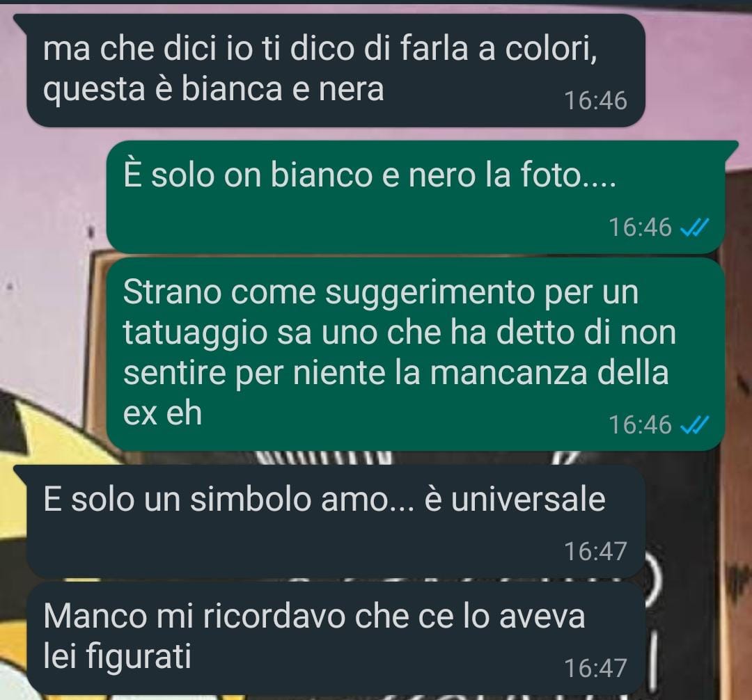
Task: Select the green bubble 'È solo on bianco e nero'
Action: [415, 197]
